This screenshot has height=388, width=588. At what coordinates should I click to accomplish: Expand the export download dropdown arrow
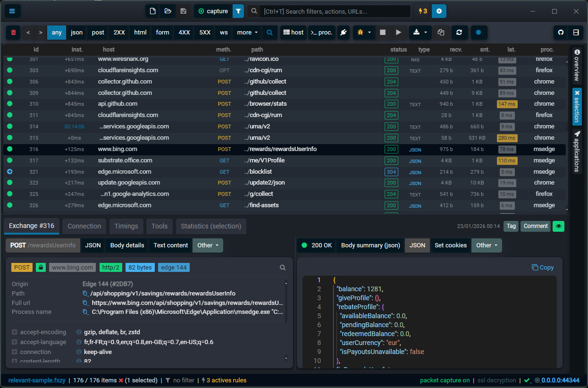426,33
